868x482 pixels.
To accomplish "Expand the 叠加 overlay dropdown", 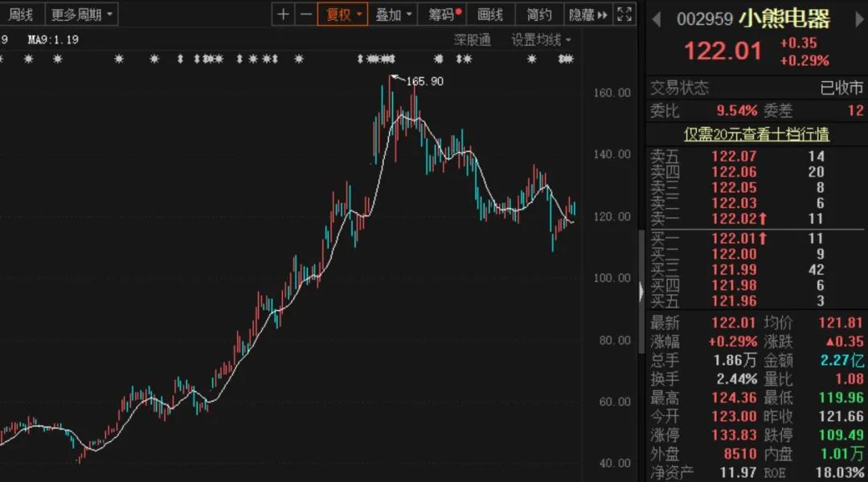I will pyautogui.click(x=394, y=14).
